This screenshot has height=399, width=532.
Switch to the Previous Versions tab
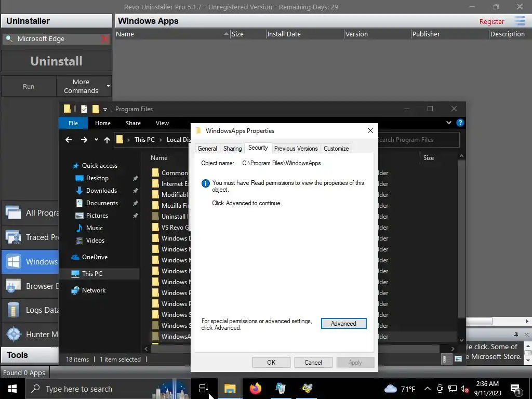point(296,149)
